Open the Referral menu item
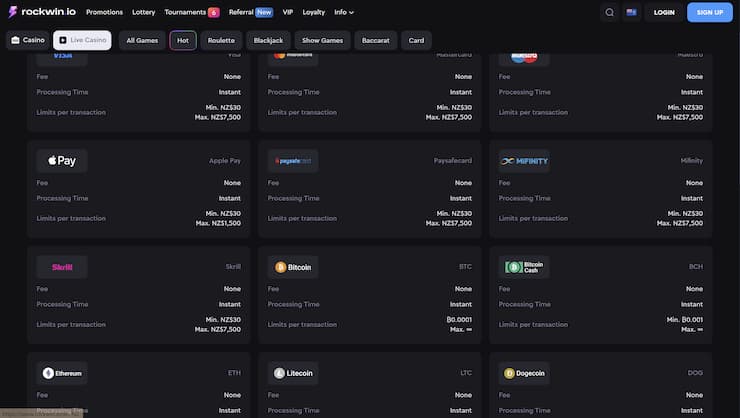Screen dimensions: 740x418 (x=241, y=12)
